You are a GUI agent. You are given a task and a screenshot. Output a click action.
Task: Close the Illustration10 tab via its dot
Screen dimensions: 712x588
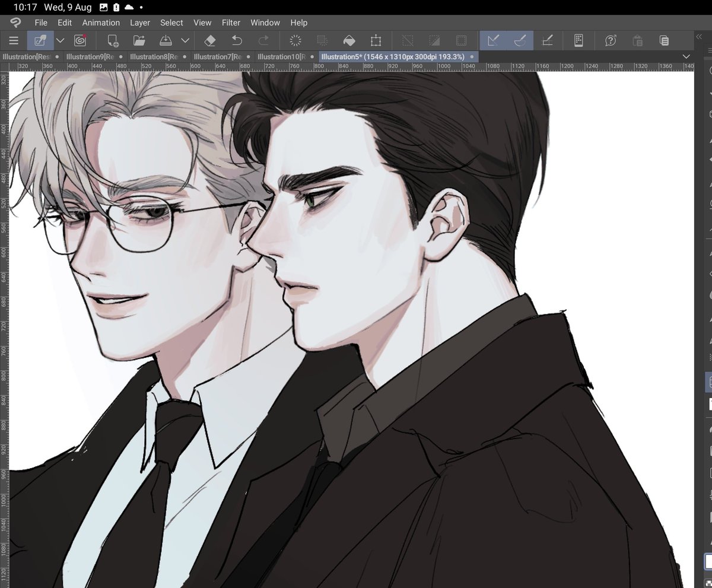point(312,57)
